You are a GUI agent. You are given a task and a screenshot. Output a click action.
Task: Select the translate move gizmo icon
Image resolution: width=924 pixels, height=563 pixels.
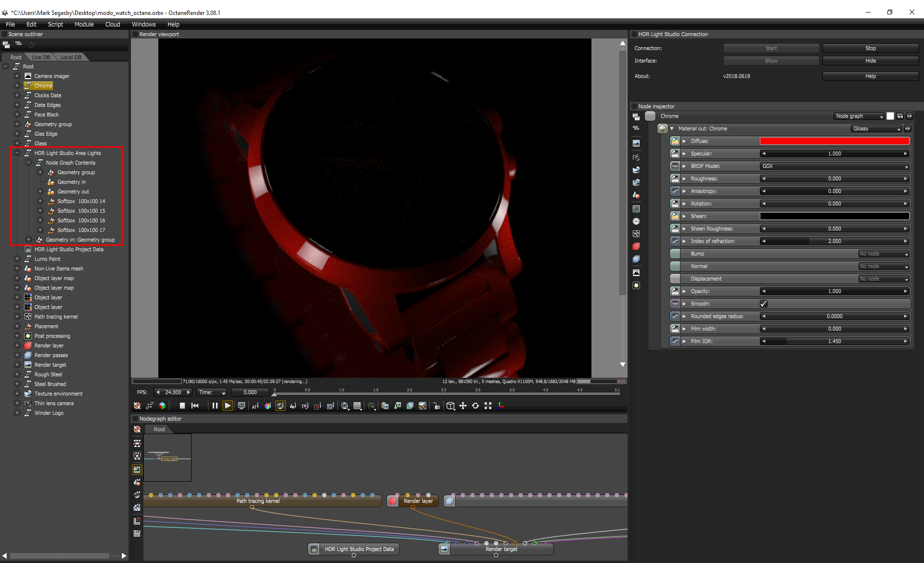coord(463,406)
